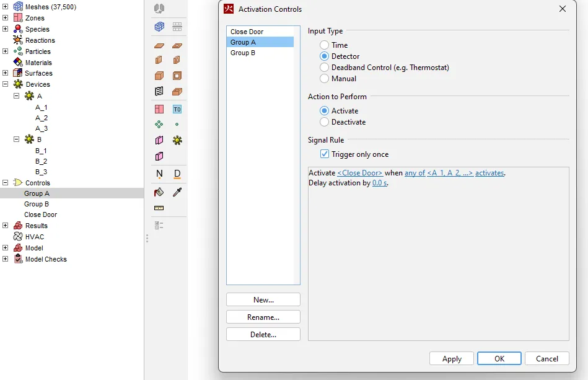Collapse the Controls tree node
588x380 pixels.
pos(5,183)
